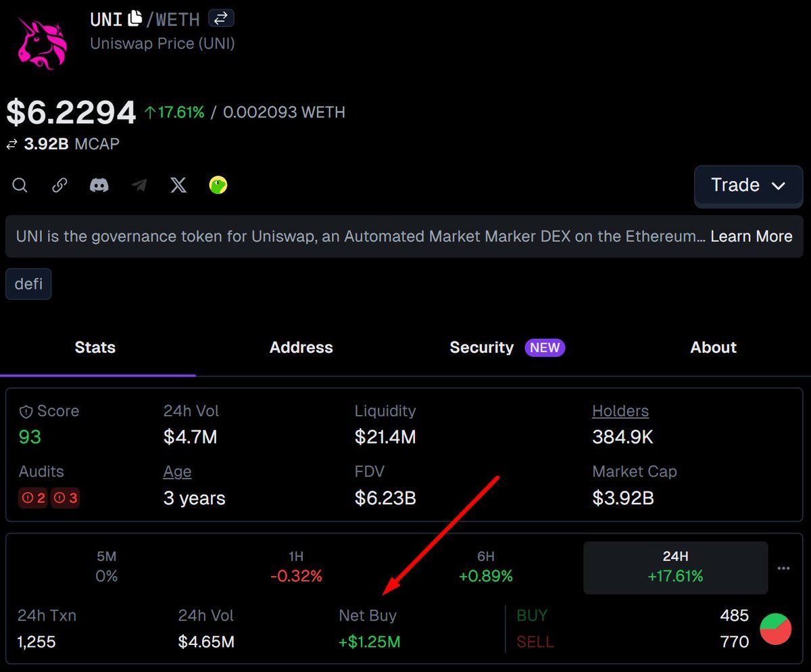
Task: Switch to the Address tab
Action: point(301,347)
